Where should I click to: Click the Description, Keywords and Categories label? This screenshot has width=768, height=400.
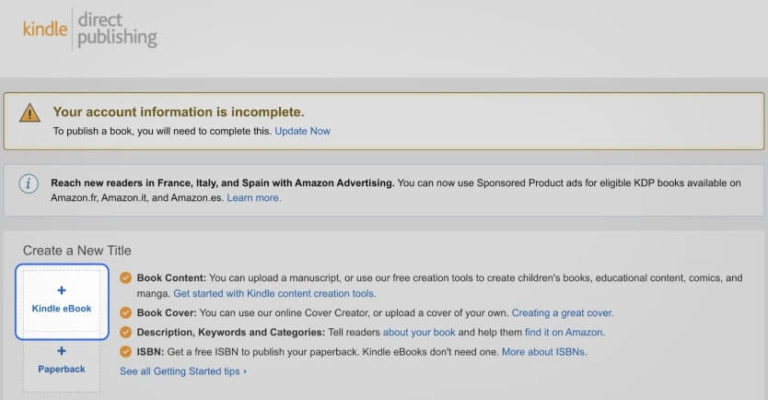pos(231,332)
